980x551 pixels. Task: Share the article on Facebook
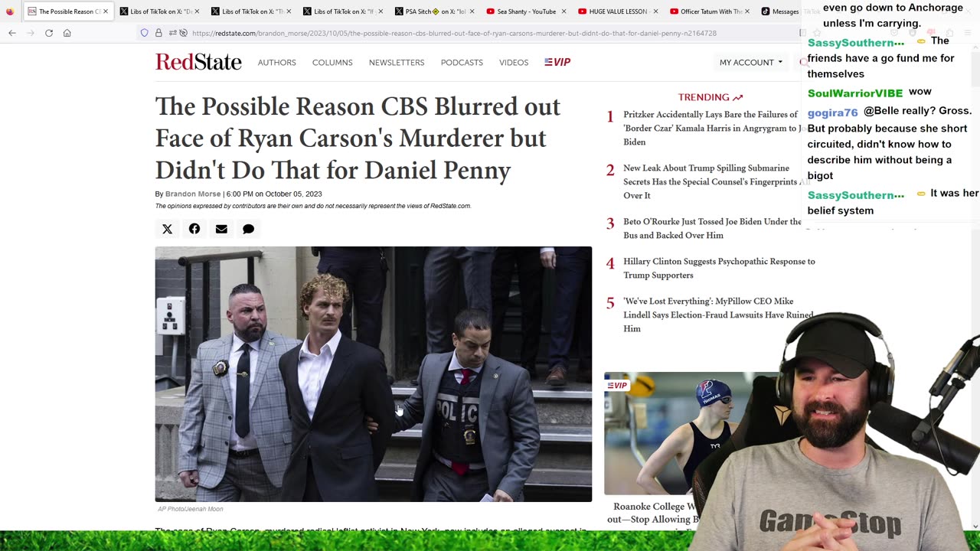click(194, 229)
